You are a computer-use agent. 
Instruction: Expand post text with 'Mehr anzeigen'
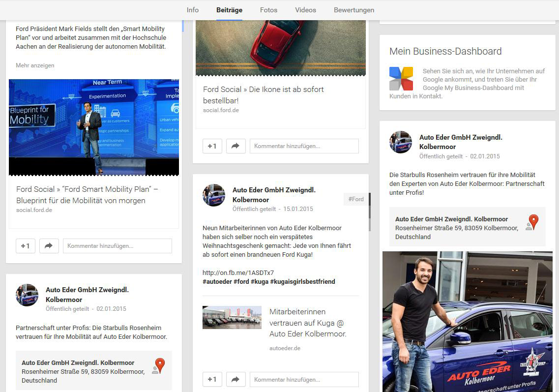point(35,65)
